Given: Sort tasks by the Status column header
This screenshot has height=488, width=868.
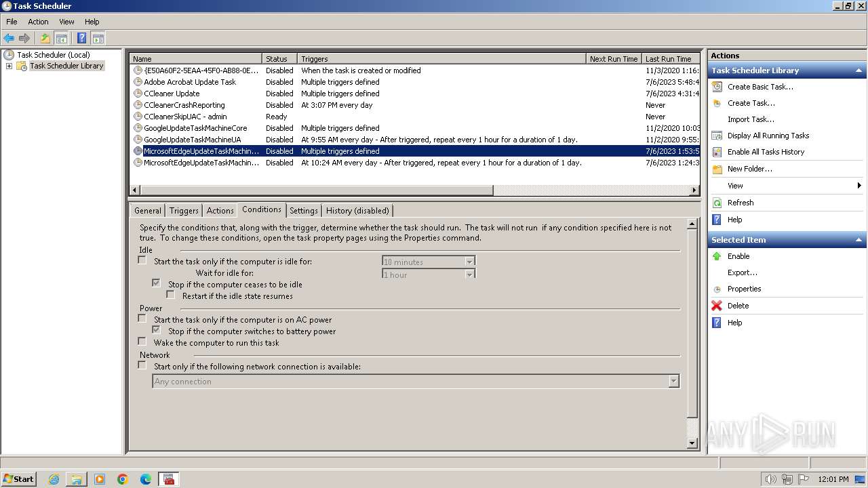Looking at the screenshot, I should click(x=279, y=59).
